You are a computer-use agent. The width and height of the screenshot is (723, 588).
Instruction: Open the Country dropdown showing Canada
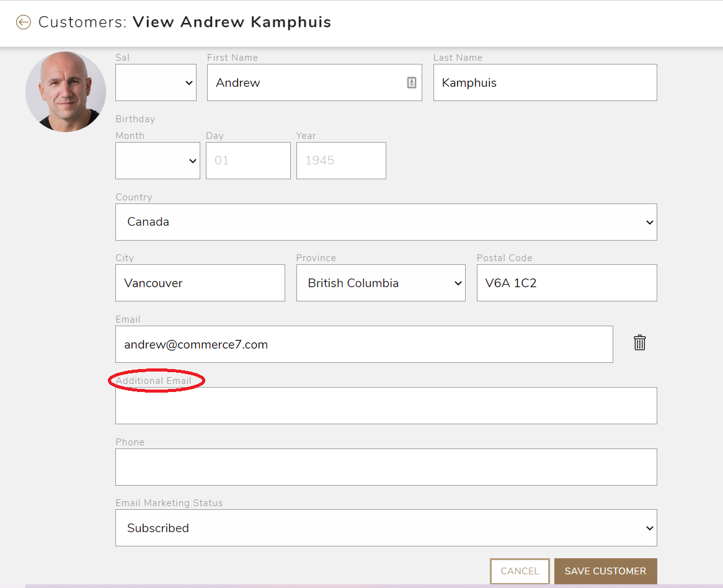click(386, 221)
